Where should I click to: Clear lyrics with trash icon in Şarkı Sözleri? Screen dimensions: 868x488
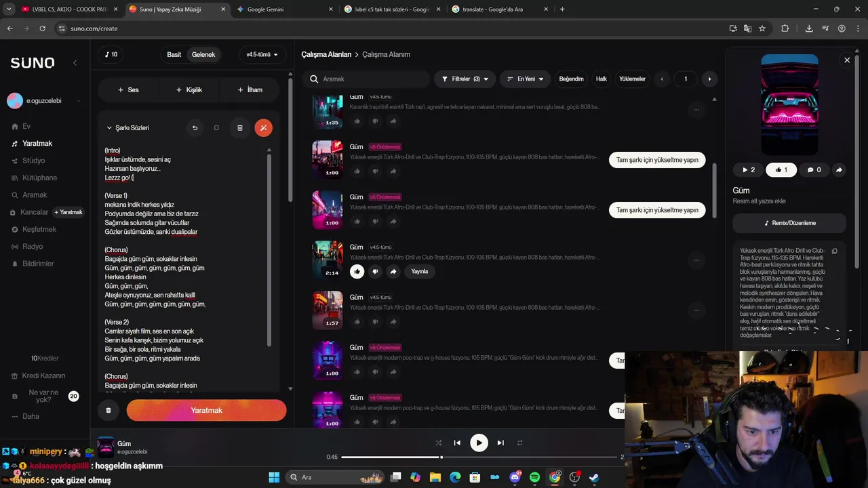[x=239, y=127]
